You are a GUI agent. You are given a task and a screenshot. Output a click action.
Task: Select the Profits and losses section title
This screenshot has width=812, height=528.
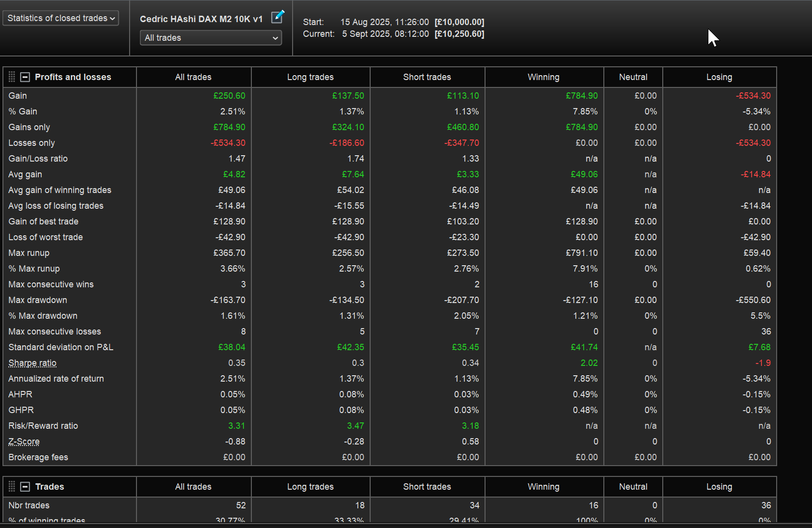coord(73,77)
